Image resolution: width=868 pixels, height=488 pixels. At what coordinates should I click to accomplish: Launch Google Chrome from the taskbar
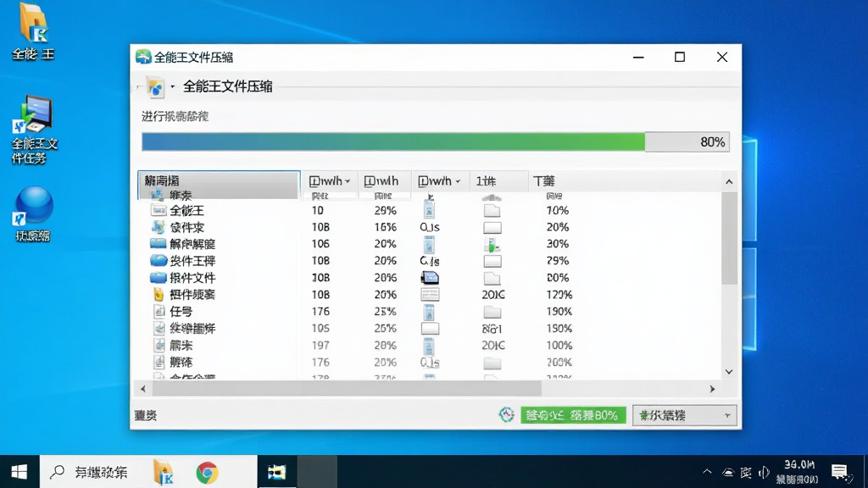pyautogui.click(x=207, y=473)
